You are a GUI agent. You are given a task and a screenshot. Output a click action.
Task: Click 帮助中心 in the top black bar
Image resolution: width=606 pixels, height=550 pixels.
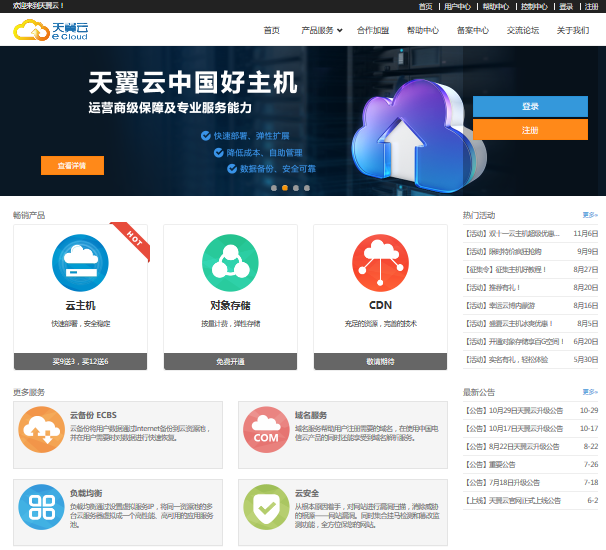[496, 6]
